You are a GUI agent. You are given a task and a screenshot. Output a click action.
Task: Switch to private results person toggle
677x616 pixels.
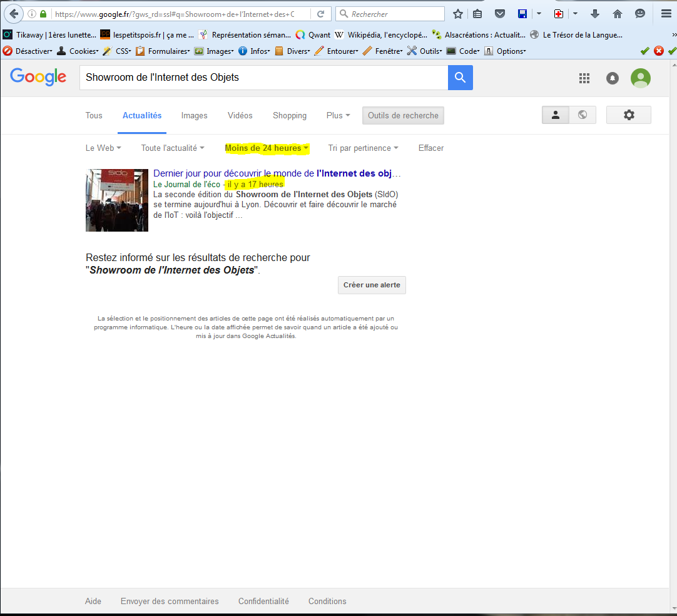555,115
